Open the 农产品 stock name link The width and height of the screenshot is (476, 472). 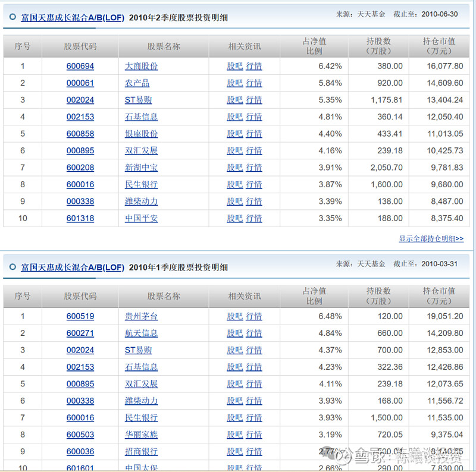137,83
